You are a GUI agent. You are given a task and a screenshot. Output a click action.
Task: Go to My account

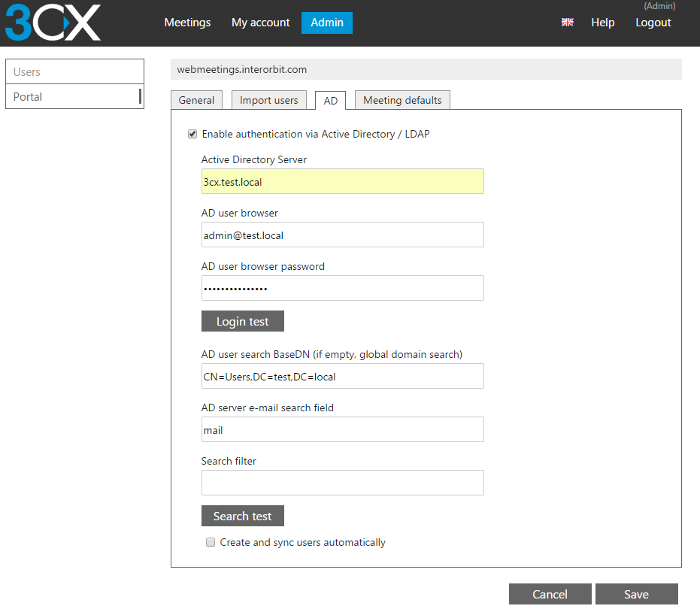pyautogui.click(x=261, y=23)
